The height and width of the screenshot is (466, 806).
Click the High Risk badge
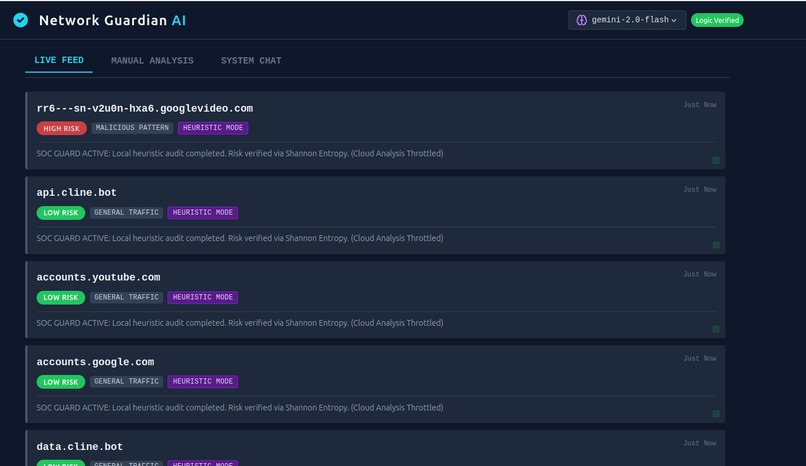[x=61, y=128]
